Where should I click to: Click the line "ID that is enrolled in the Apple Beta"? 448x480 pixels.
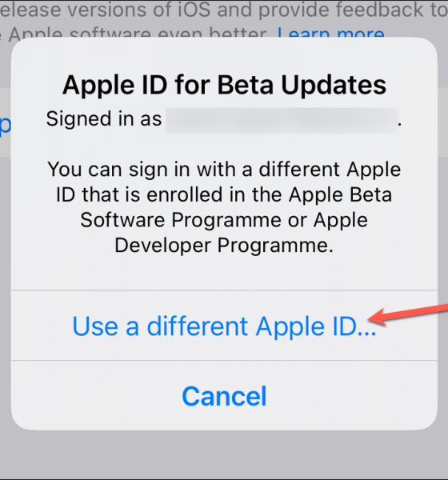(224, 194)
